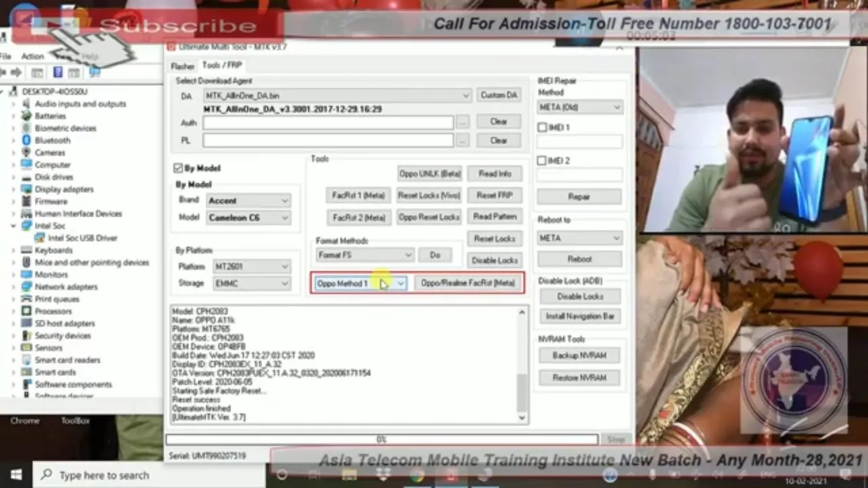Clear the Auth file field

[498, 121]
